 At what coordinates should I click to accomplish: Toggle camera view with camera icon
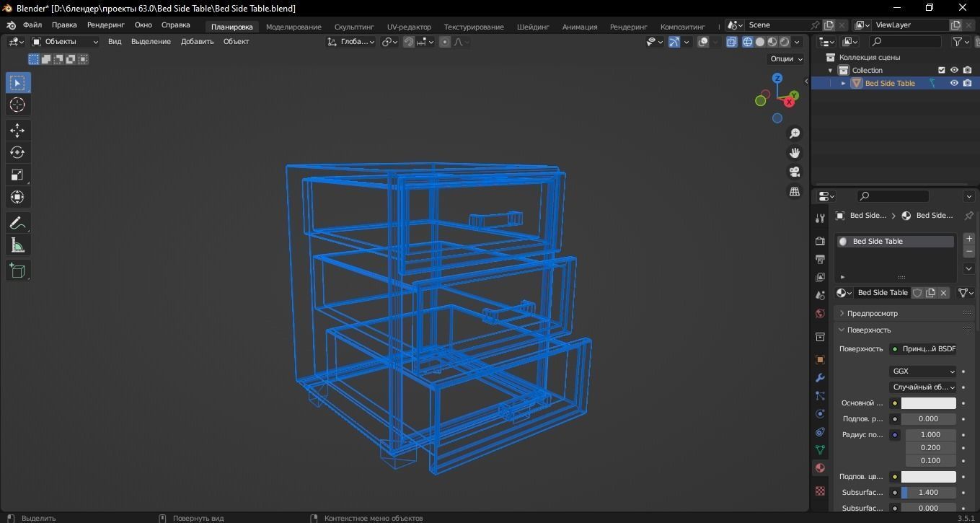[x=795, y=172]
